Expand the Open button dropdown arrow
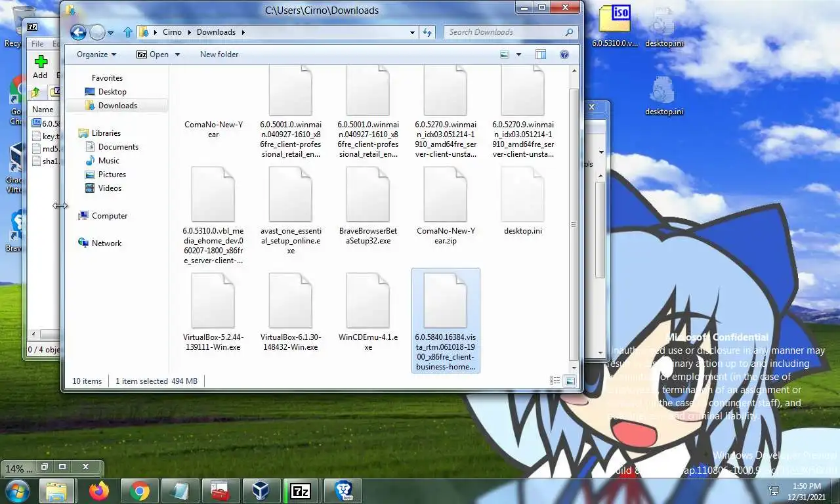Viewport: 840px width, 504px height. [x=177, y=54]
